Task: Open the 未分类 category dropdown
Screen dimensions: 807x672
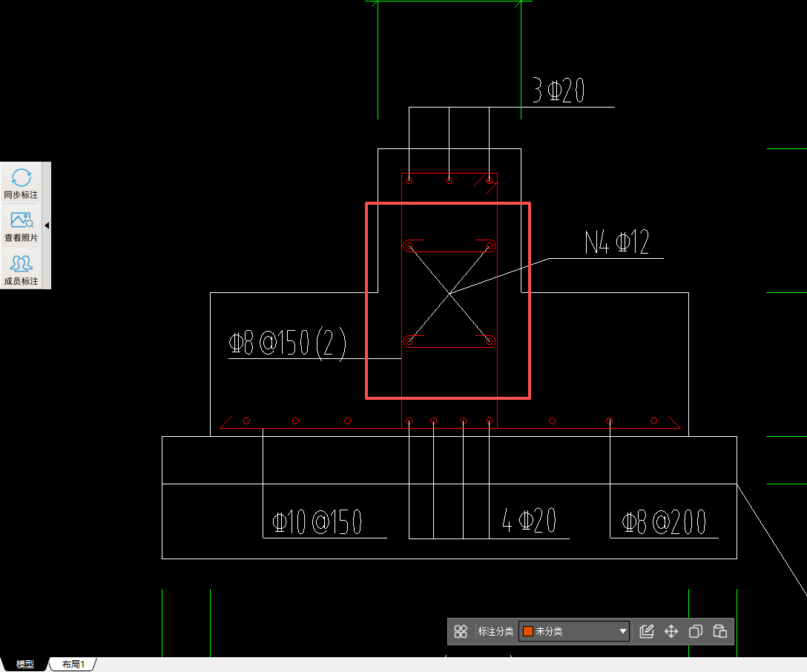Action: tap(574, 631)
